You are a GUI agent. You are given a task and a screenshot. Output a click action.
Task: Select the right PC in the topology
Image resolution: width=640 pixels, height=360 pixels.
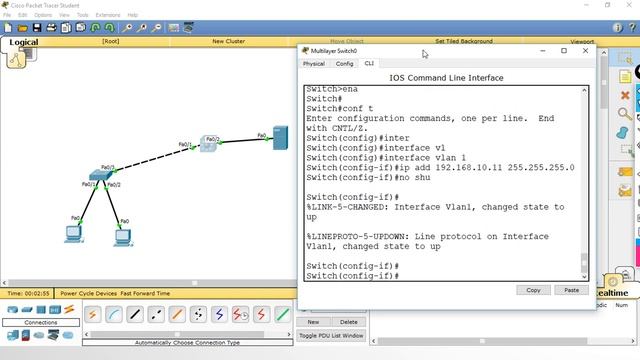tap(123, 238)
